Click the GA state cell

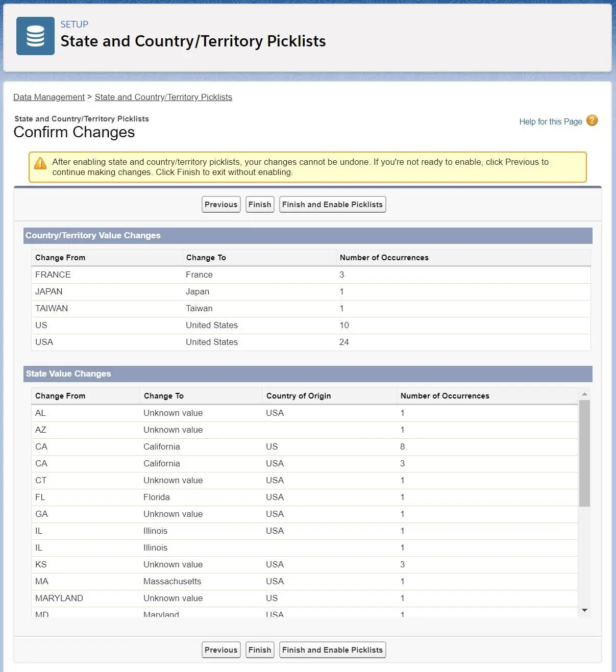pos(41,514)
